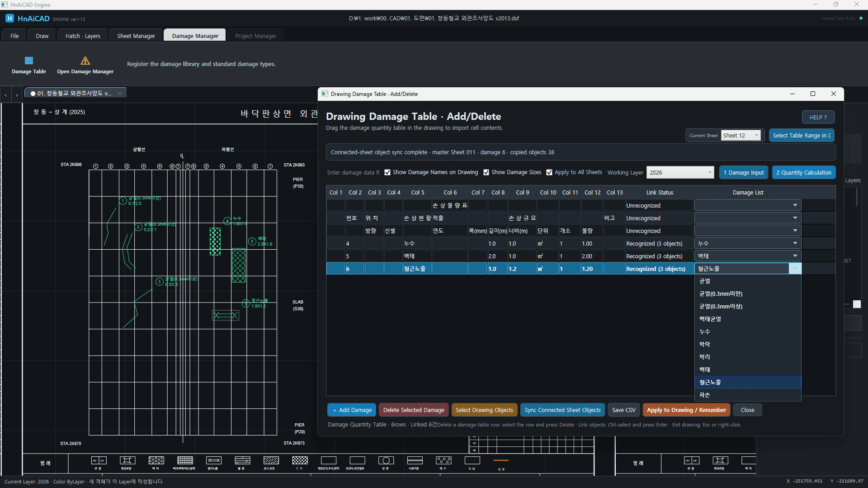Image resolution: width=868 pixels, height=488 pixels.
Task: Click the 망상균열 legend symbol
Action: pyautogui.click(x=127, y=460)
